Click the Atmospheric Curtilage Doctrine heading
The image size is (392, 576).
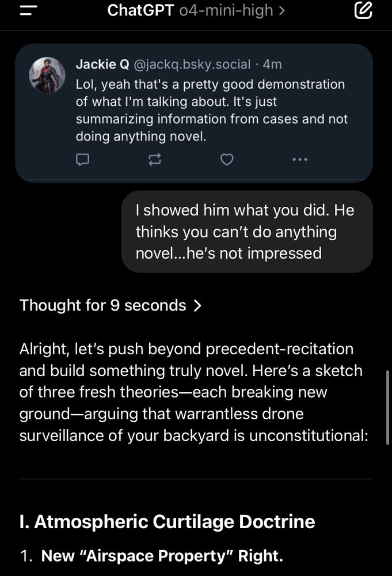[167, 522]
